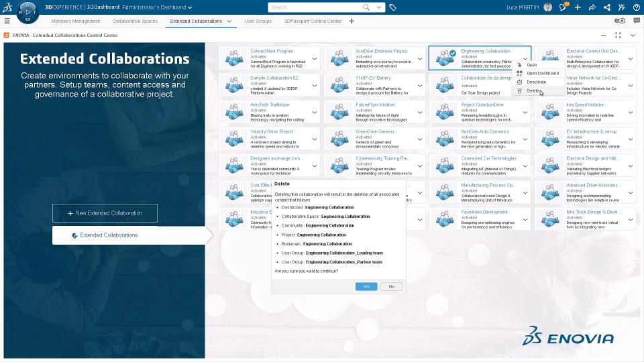Image resolution: width=644 pixels, height=362 pixels.
Task: Expand the XcelDrive Endeavor Project card menu
Action: coord(420,59)
